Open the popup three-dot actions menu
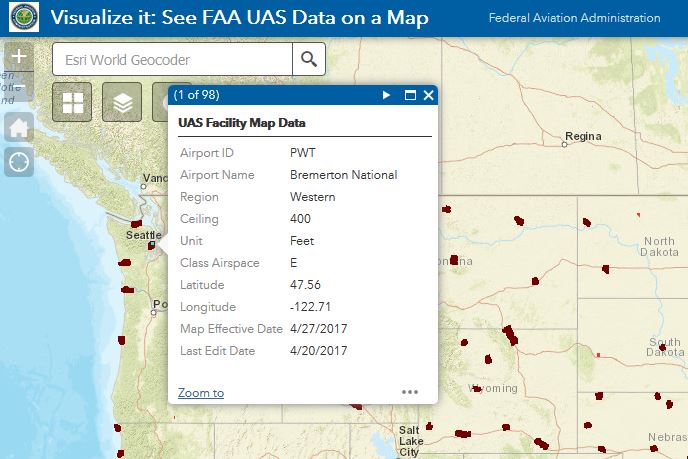The image size is (688, 459). pos(410,392)
